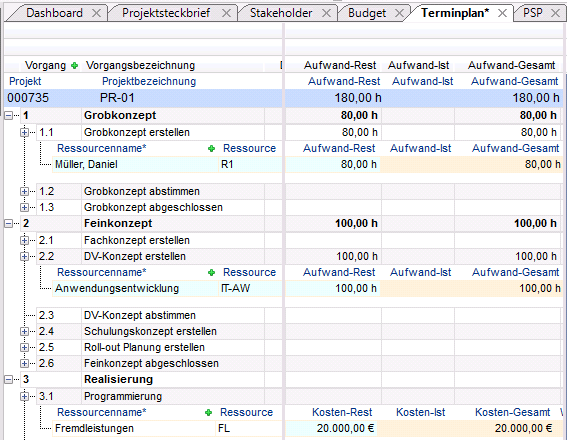Click Kosten-Gesamt value 20.000,00 €
567x440 pixels.
click(523, 428)
